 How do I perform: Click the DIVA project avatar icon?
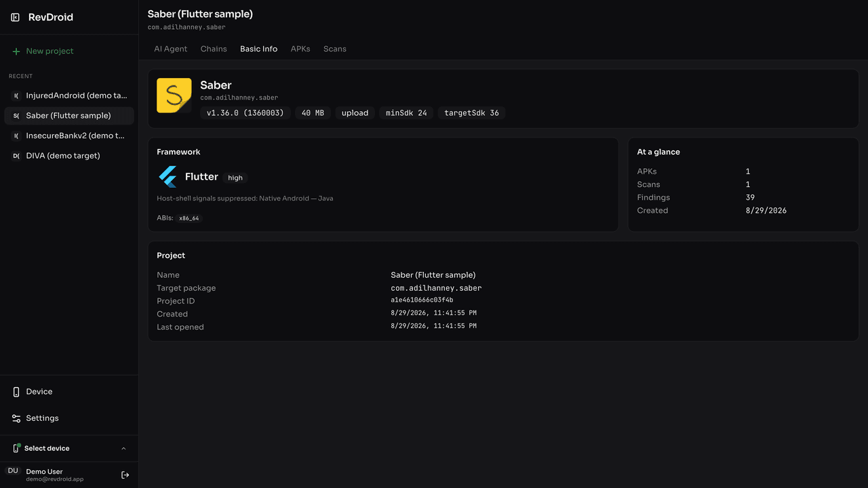[x=16, y=156]
